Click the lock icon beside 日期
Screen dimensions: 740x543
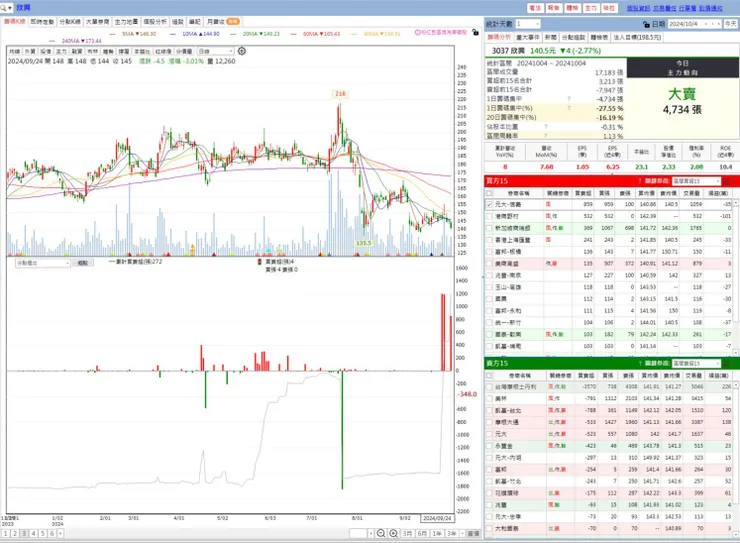point(646,24)
